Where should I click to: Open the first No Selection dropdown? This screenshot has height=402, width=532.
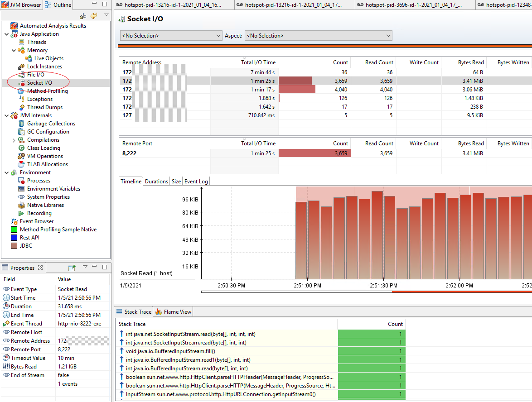pyautogui.click(x=171, y=36)
